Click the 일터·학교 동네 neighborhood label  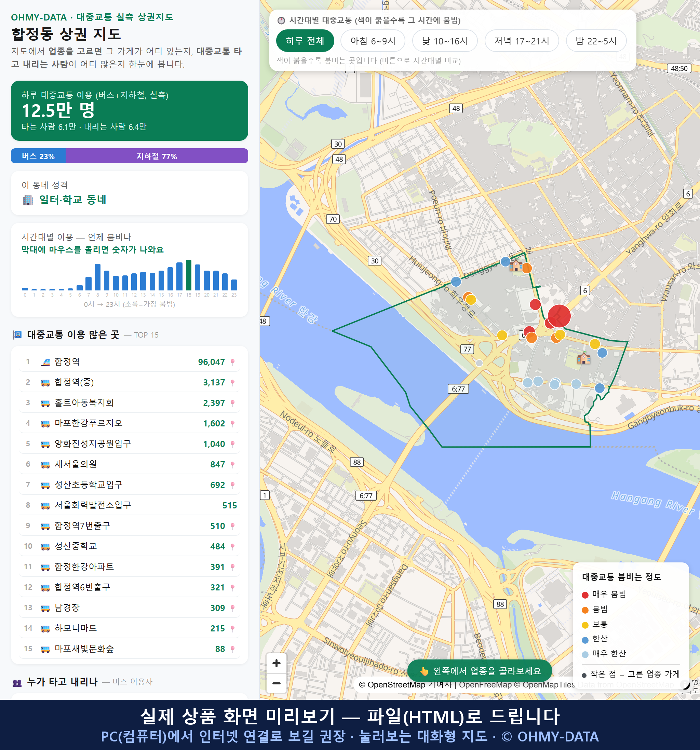pos(73,200)
